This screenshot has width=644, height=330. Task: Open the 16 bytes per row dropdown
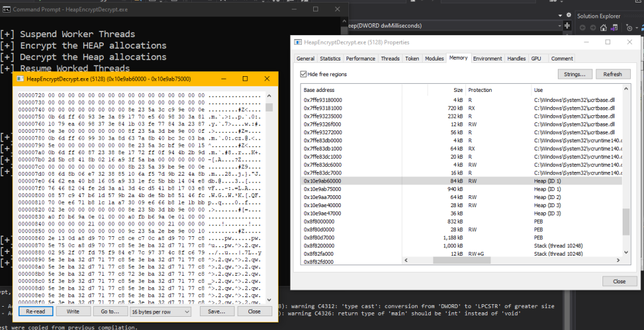(x=160, y=311)
